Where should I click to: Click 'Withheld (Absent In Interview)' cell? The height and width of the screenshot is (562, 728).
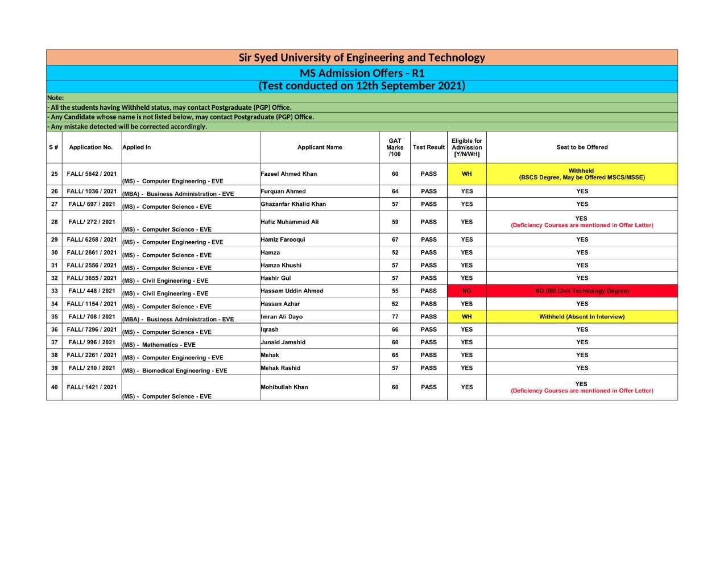click(582, 317)
